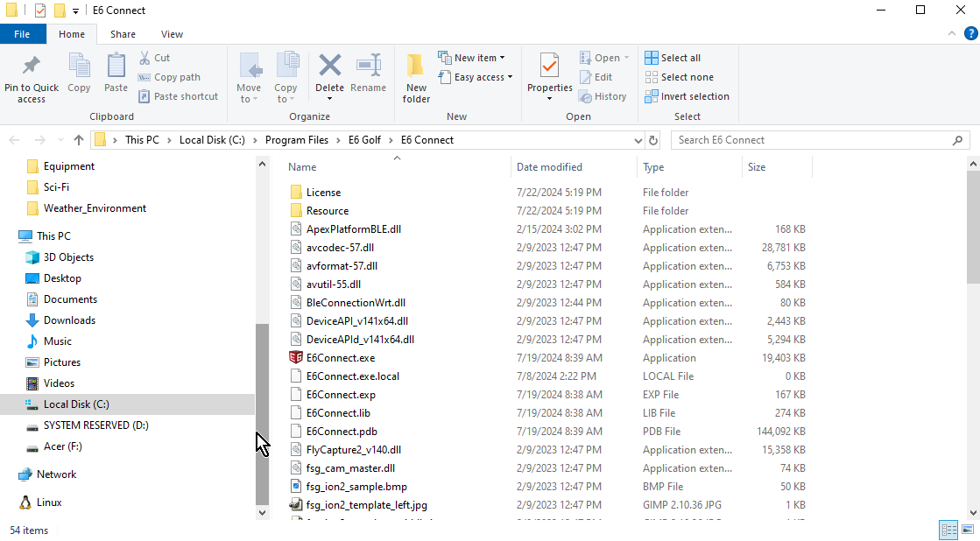Click the Refresh address bar button

[653, 140]
